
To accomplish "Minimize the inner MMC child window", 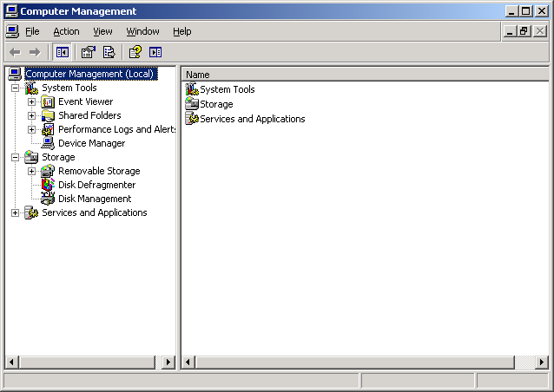I will tap(510, 31).
